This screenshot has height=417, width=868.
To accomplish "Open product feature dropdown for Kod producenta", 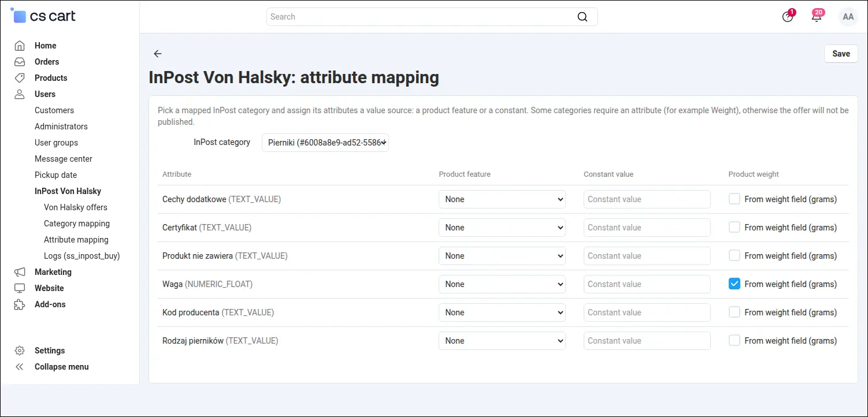I will point(502,312).
